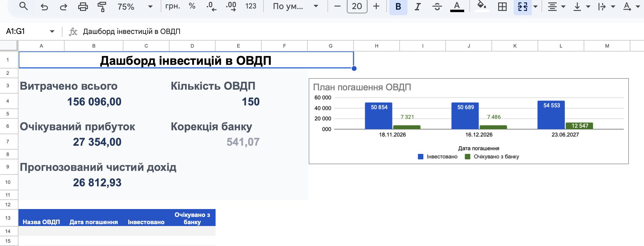Click the Інвестовано legend entry
This screenshot has height=246, width=644.
pos(438,157)
